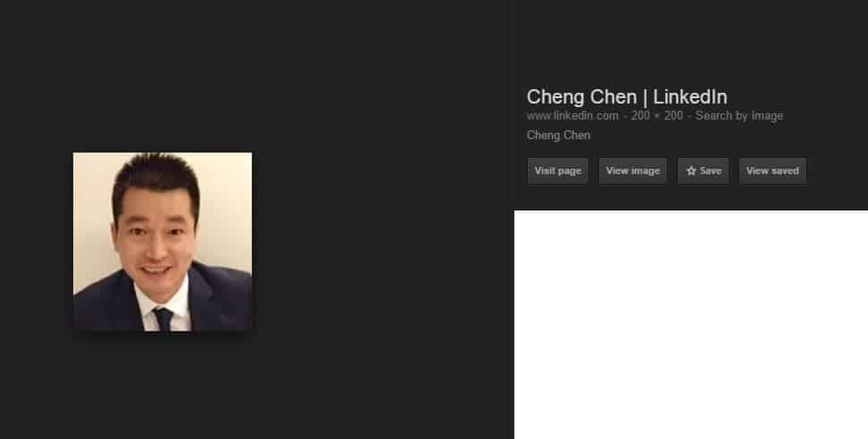Click the navy tie in the photo

[x=163, y=319]
